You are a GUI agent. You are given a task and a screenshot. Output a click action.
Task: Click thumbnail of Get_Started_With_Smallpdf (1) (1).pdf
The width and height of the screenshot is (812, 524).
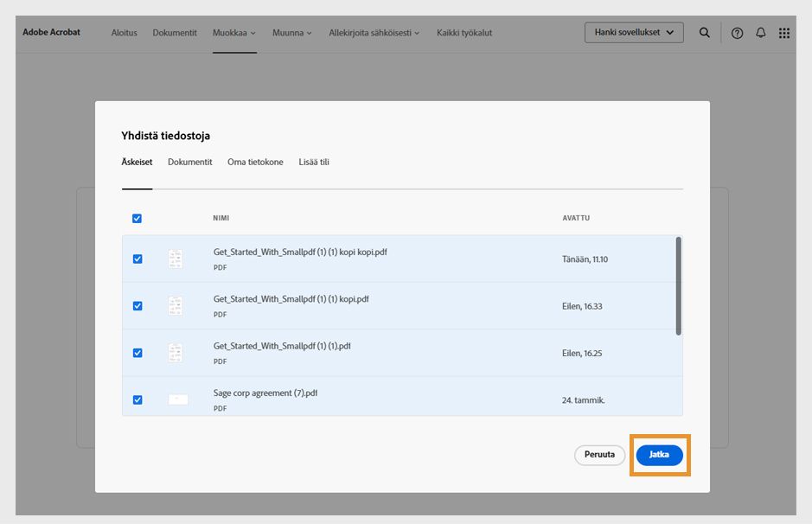(x=176, y=353)
